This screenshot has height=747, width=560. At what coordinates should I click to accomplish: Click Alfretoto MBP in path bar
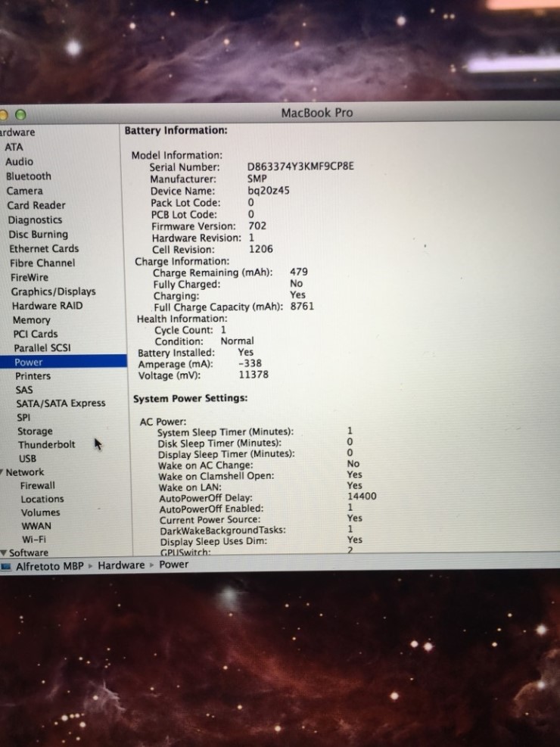[x=49, y=566]
